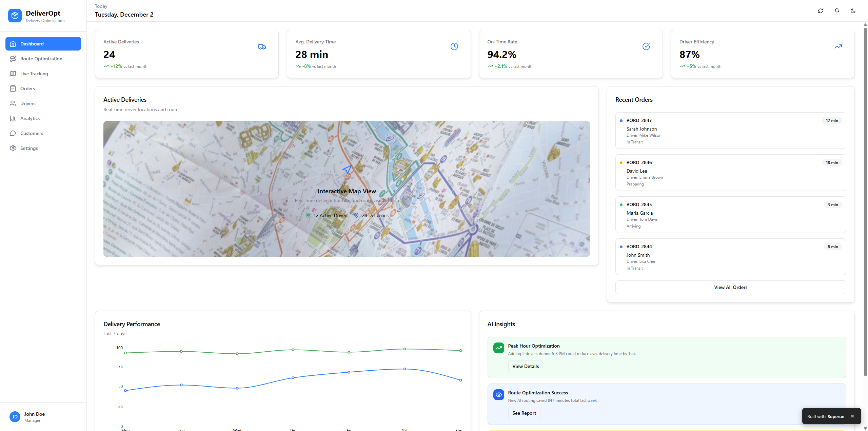Click the See Report button

tap(524, 413)
